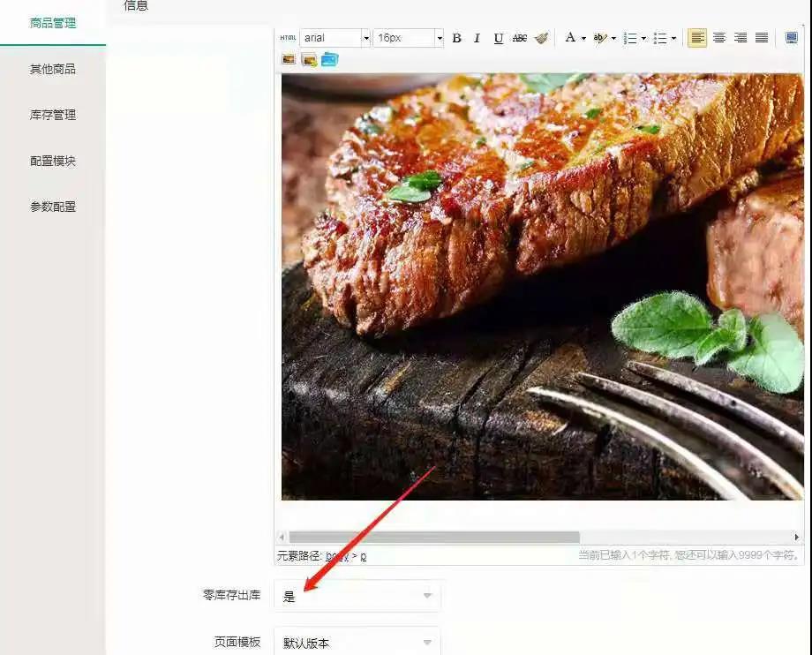Open 库存管理 in the sidebar
812x655 pixels.
pyautogui.click(x=53, y=115)
